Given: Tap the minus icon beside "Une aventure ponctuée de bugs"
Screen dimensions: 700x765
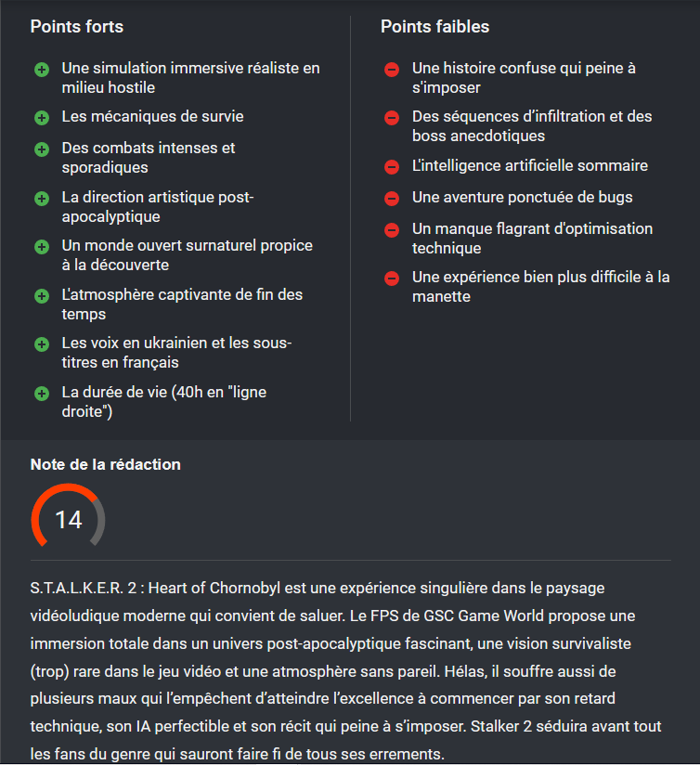Looking at the screenshot, I should pyautogui.click(x=392, y=199).
